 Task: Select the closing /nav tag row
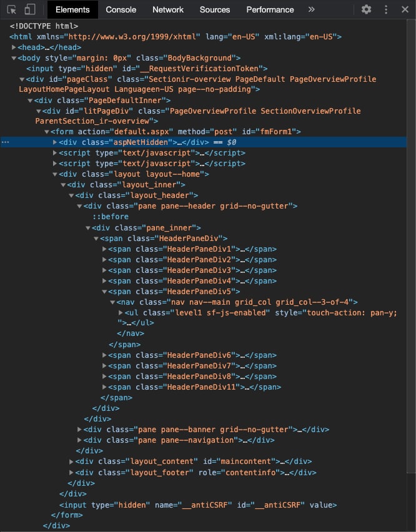[131, 333]
